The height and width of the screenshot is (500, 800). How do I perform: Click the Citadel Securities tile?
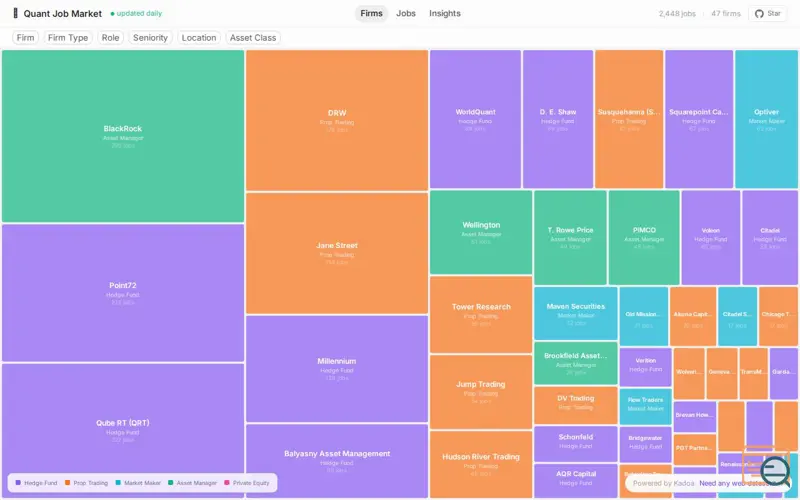[737, 316]
